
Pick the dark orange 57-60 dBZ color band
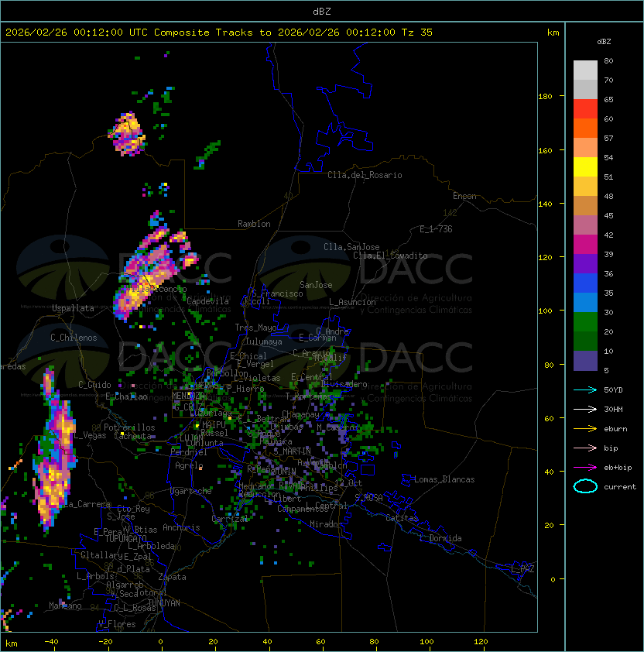[585, 129]
